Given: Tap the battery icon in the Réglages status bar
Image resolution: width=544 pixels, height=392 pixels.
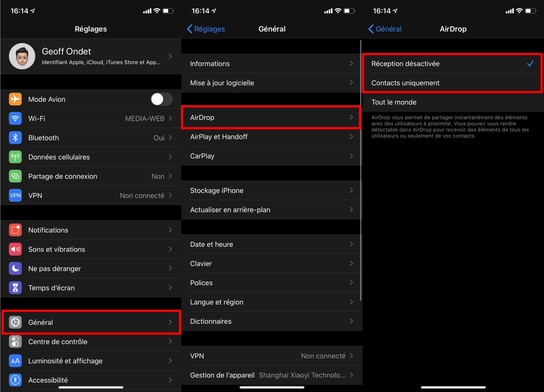Looking at the screenshot, I should click(168, 11).
